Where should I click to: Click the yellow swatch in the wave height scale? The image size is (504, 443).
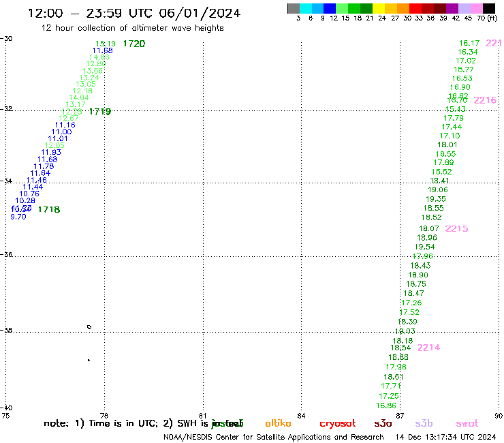coord(379,8)
